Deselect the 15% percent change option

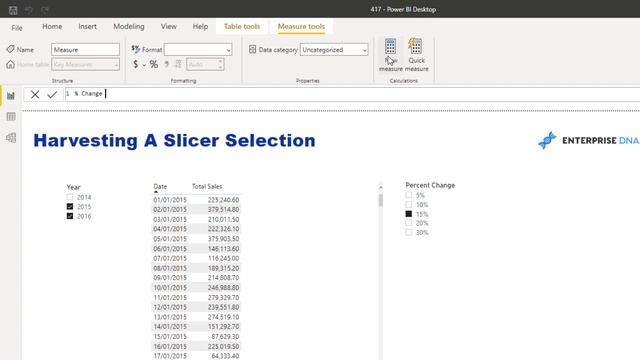409,214
